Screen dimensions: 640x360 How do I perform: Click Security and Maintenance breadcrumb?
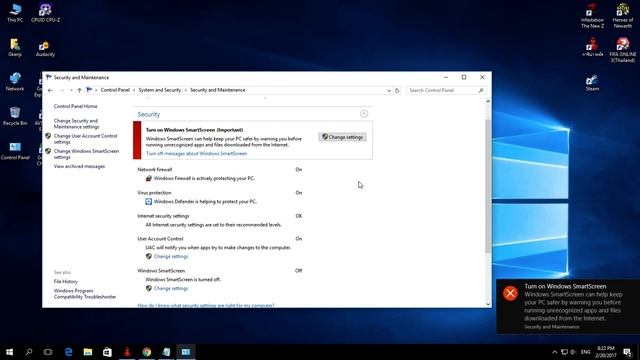coord(218,90)
